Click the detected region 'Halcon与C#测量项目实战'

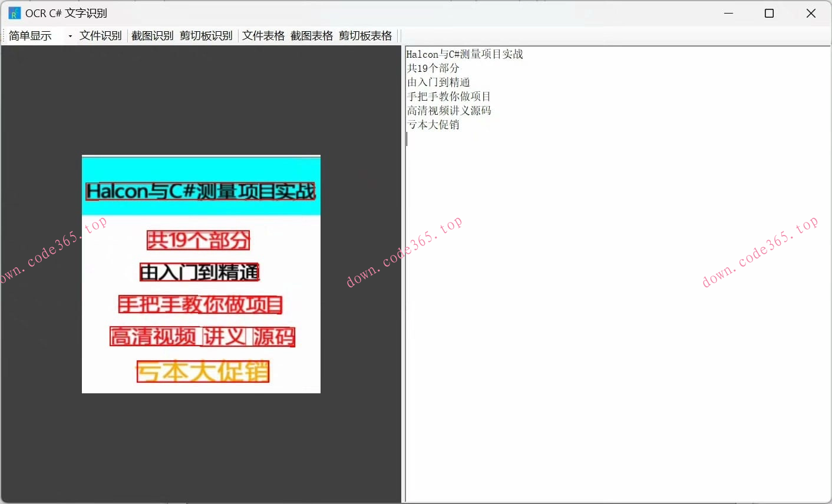click(x=201, y=190)
